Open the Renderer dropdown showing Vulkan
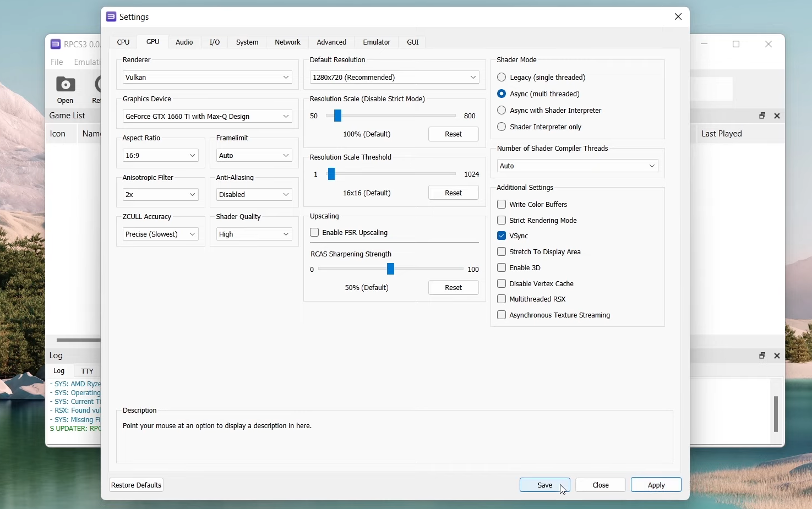812x509 pixels. pyautogui.click(x=208, y=78)
